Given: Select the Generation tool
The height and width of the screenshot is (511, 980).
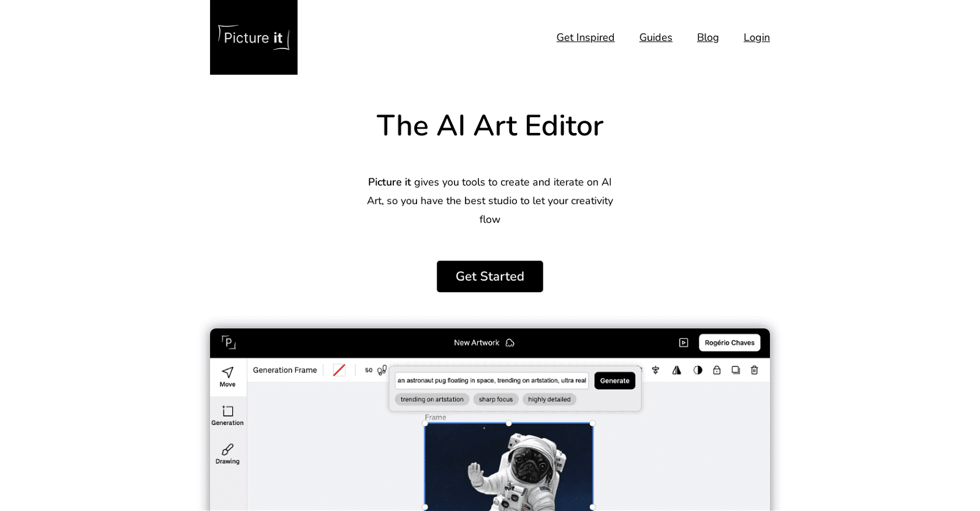Looking at the screenshot, I should coord(227,415).
